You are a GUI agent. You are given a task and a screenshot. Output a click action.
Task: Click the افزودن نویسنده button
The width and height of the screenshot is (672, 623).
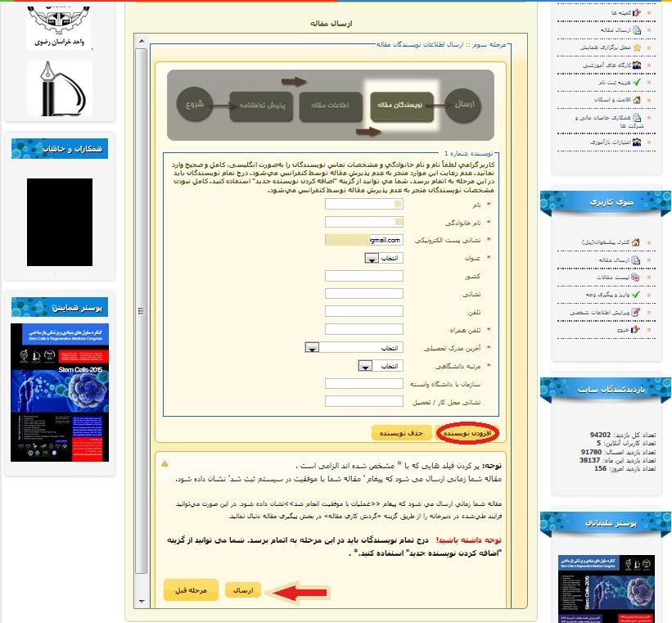(x=467, y=433)
